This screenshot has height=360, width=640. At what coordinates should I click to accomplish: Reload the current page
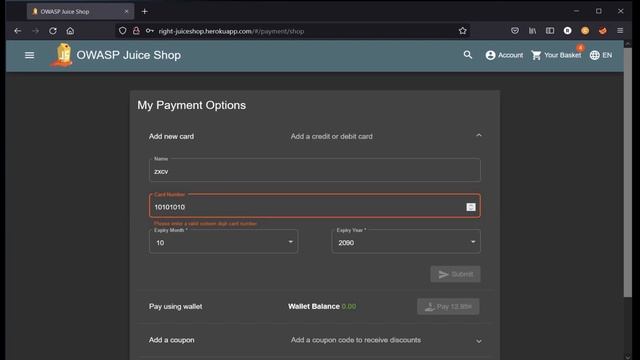53,31
